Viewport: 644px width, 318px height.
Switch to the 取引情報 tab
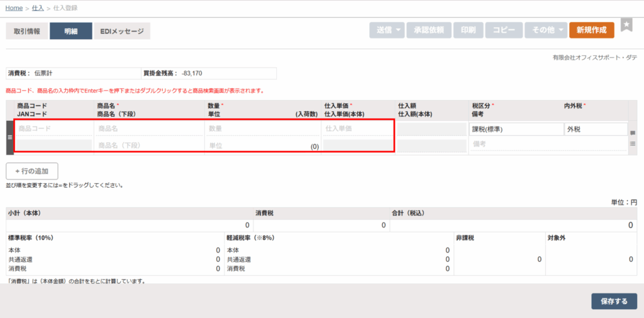click(x=27, y=31)
